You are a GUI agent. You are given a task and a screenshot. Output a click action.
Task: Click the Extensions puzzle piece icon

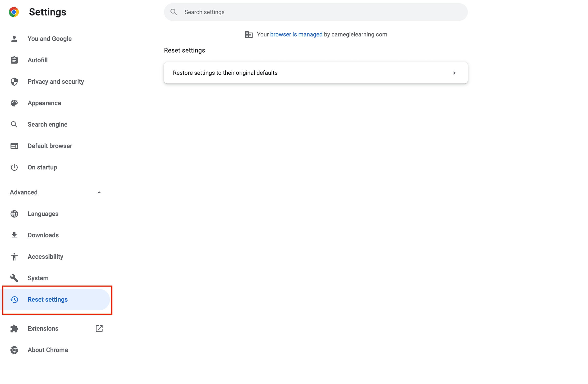click(x=14, y=329)
